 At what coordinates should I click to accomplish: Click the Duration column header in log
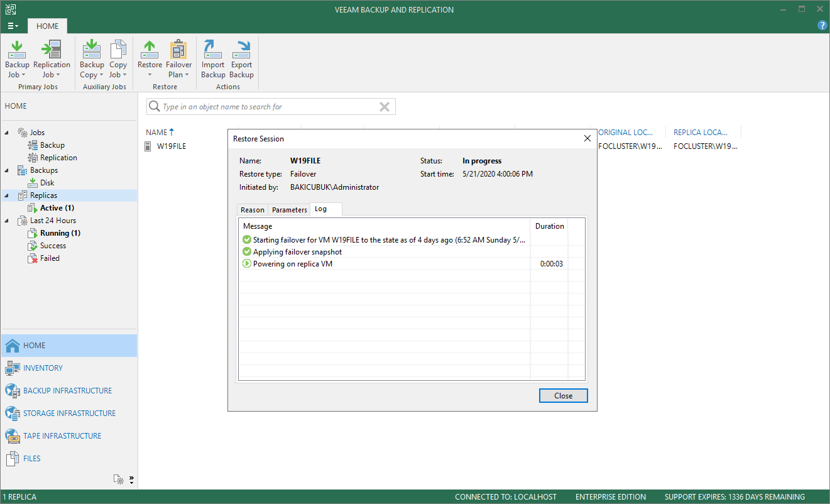pyautogui.click(x=549, y=226)
